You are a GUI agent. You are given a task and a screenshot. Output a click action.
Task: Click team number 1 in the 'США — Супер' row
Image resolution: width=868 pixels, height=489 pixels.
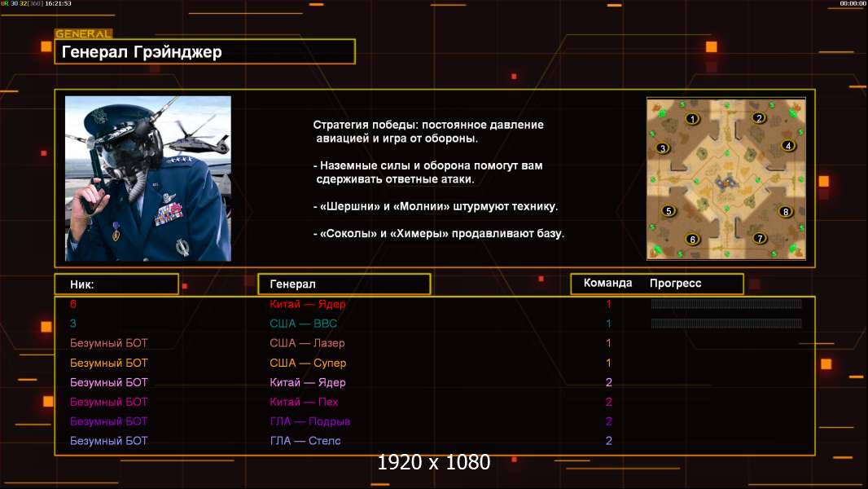(608, 363)
